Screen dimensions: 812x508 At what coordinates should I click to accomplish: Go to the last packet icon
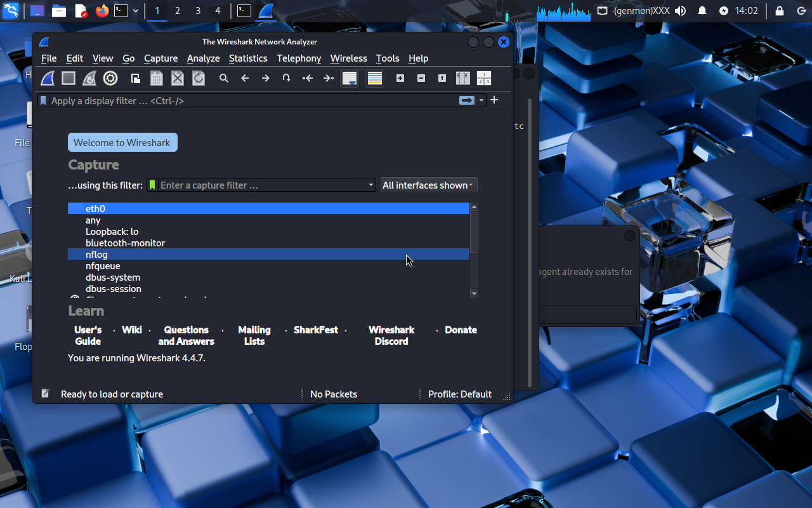tap(329, 78)
